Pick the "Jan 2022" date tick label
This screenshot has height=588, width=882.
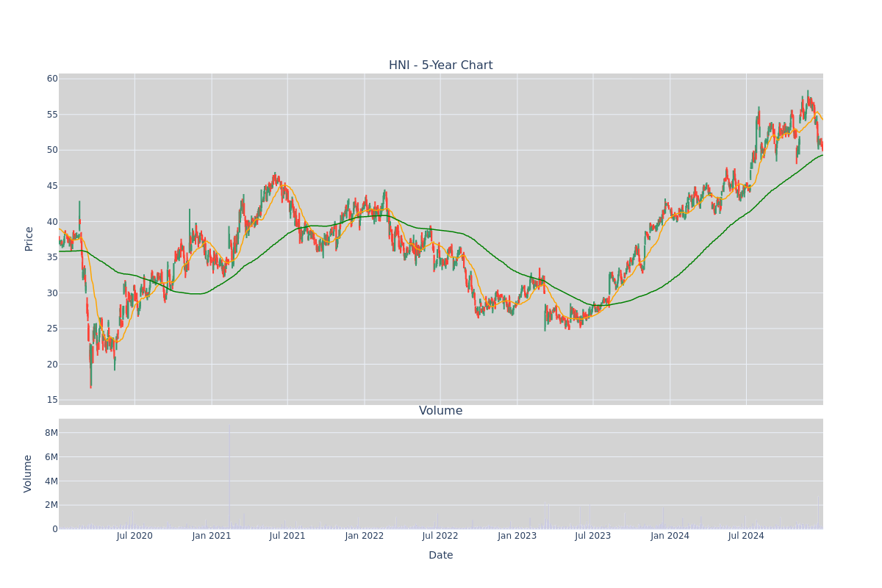coord(365,536)
